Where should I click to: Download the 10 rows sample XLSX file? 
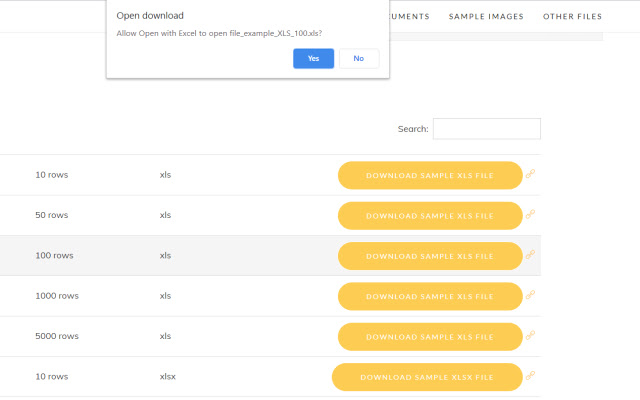(427, 377)
